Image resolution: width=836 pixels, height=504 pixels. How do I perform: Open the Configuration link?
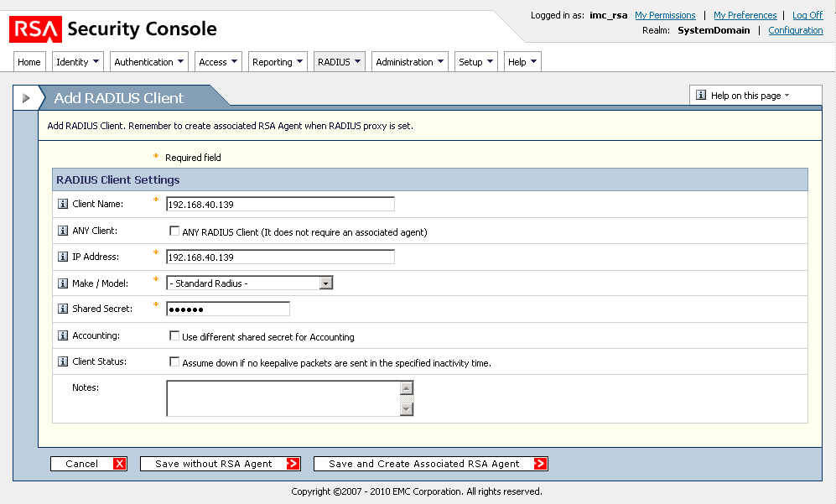tap(796, 30)
